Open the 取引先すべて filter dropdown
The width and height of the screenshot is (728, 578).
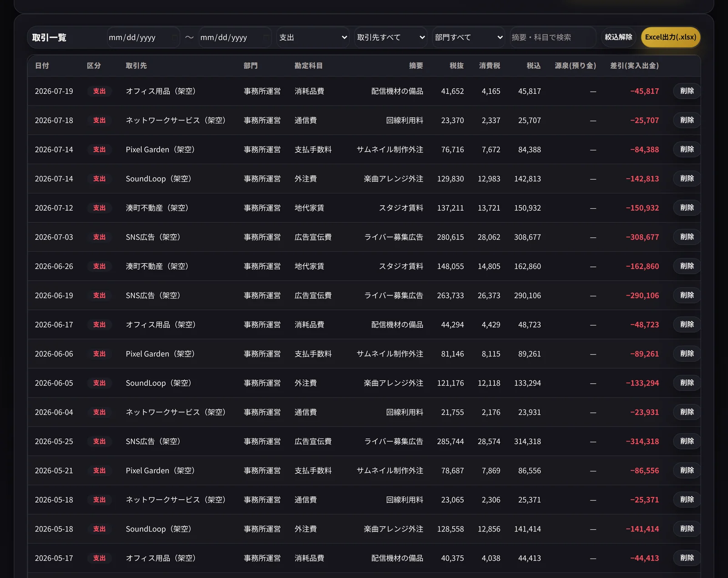391,37
